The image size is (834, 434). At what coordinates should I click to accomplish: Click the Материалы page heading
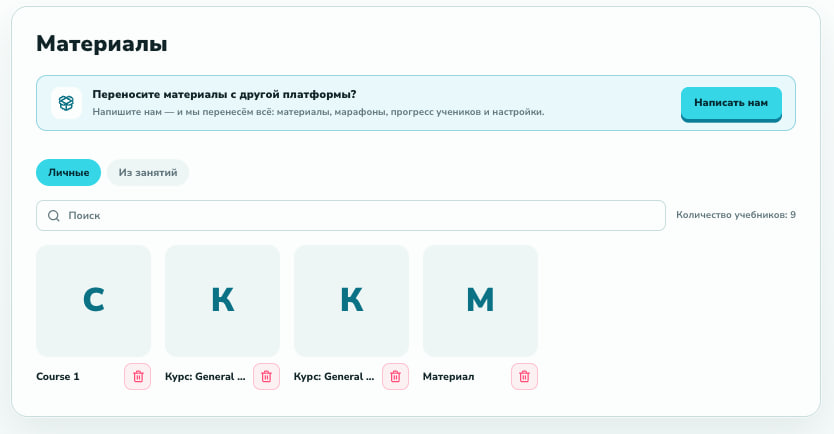102,44
